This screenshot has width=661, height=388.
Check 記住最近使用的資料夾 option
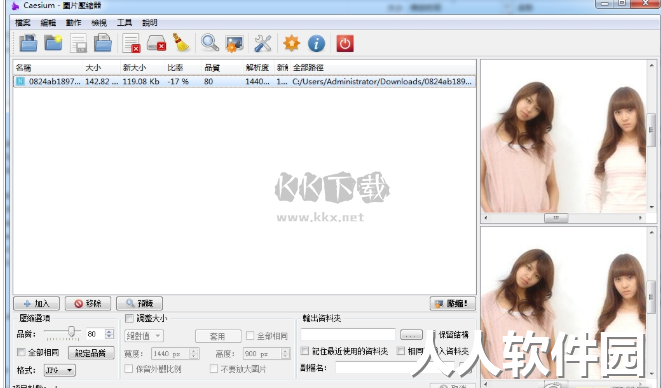[305, 351]
